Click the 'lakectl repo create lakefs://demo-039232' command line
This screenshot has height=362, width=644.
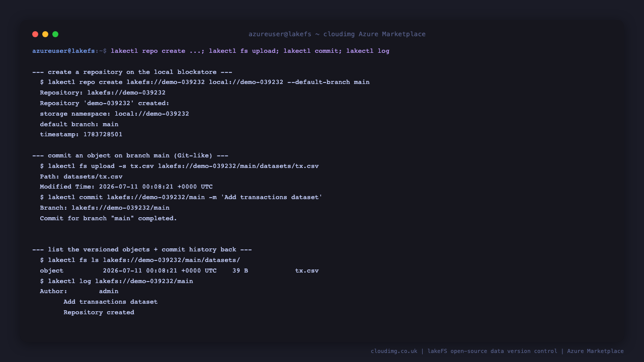click(x=205, y=82)
